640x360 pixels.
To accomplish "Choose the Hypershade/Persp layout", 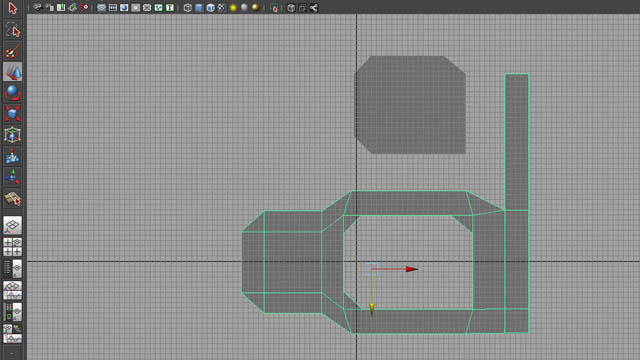I will [12, 312].
